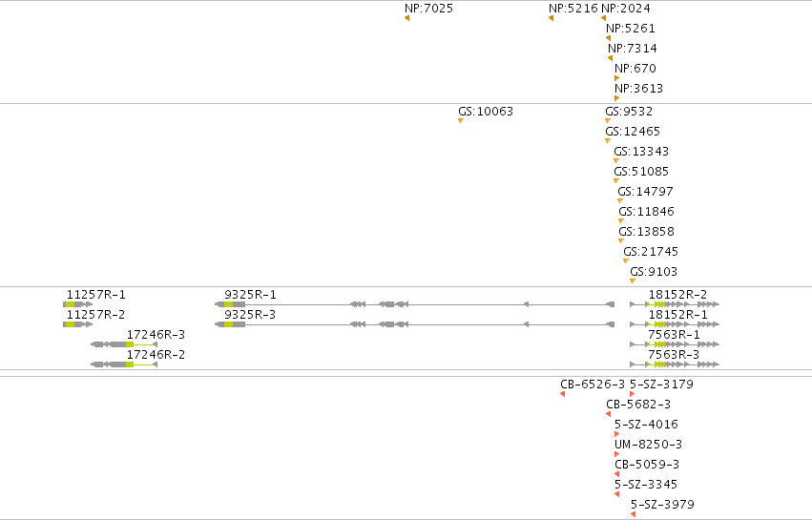812x520 pixels.
Task: Click the GS:51085 label text
Action: click(641, 172)
